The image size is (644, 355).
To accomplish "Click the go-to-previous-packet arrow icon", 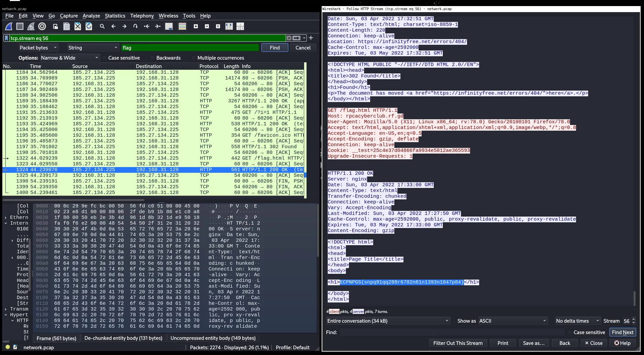I will coord(113,26).
